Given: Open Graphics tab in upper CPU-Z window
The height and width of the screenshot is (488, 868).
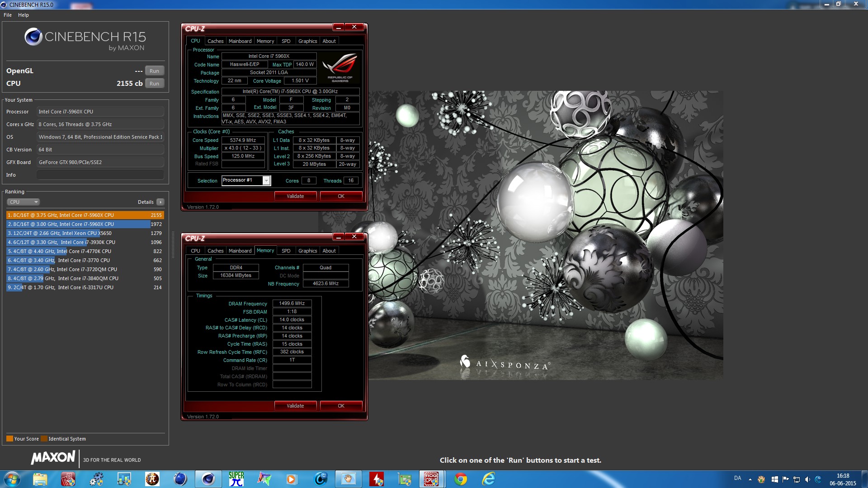Looking at the screenshot, I should (x=308, y=41).
